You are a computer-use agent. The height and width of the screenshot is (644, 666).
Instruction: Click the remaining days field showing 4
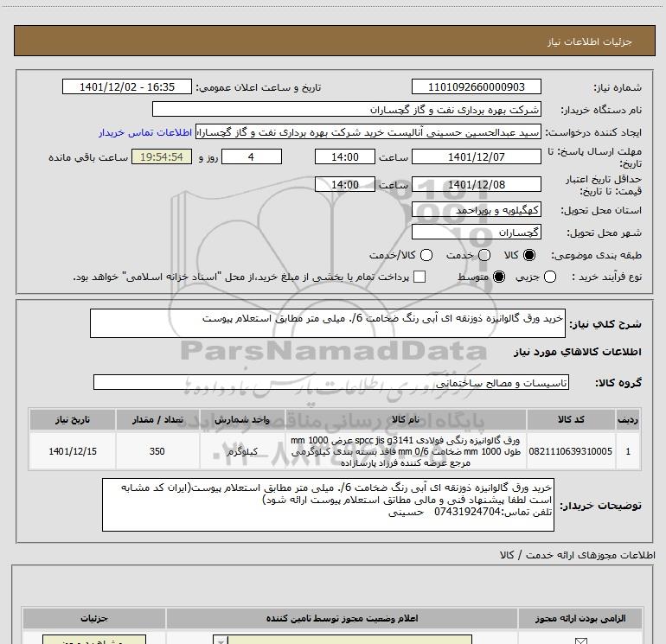252,157
